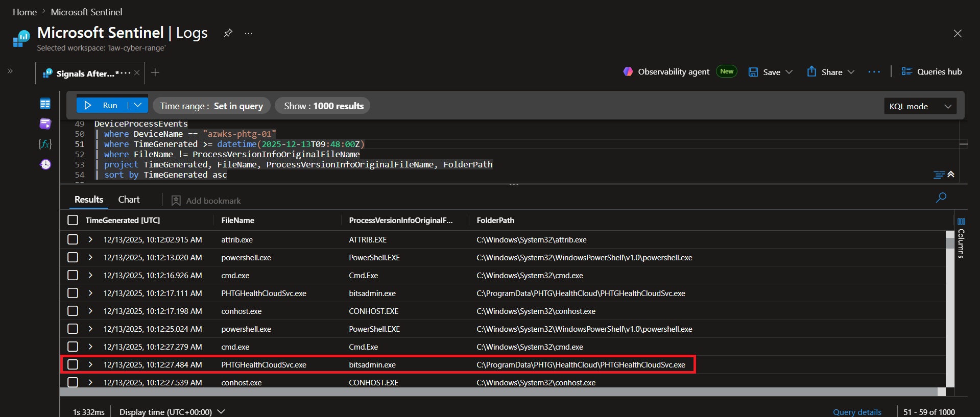Viewport: 980px width, 417px height.
Task: Switch to the Chart tab
Action: pos(129,200)
